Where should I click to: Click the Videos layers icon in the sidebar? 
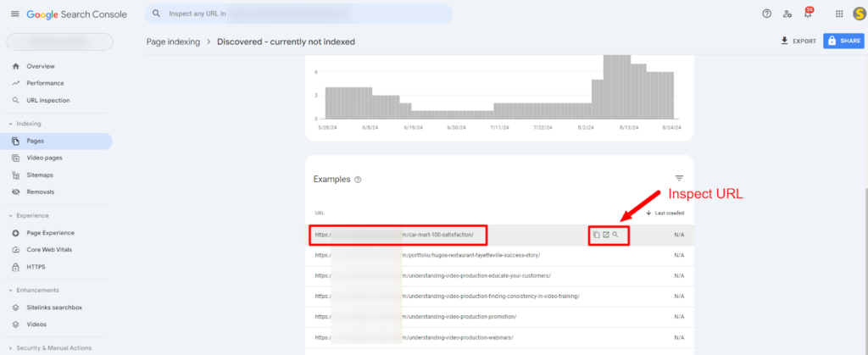(15, 324)
